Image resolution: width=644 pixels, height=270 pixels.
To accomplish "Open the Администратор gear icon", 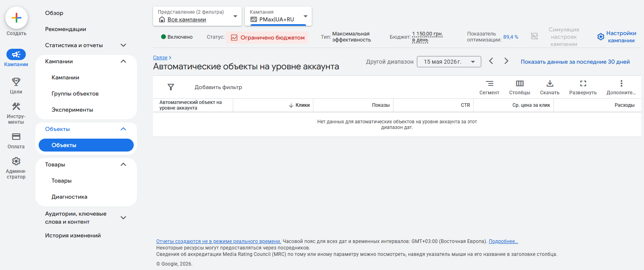I will click(16, 161).
